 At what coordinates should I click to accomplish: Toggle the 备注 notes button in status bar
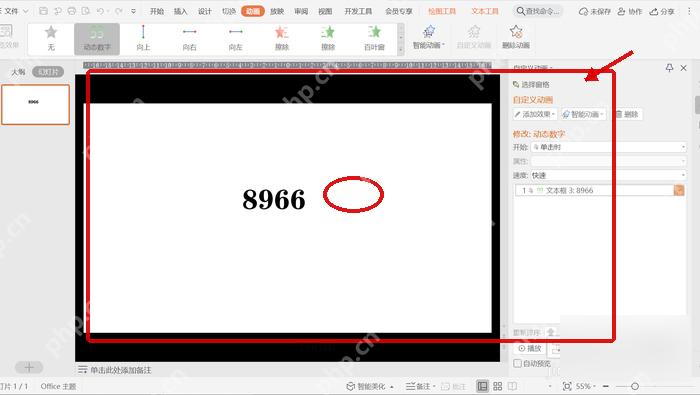click(x=421, y=387)
